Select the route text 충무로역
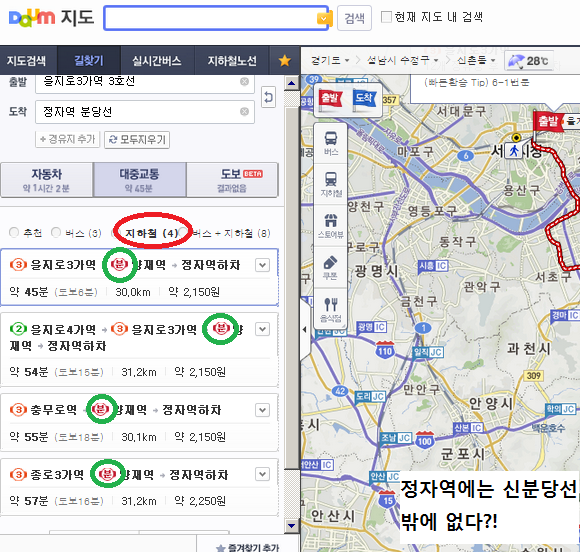580x552 pixels. tap(54, 410)
